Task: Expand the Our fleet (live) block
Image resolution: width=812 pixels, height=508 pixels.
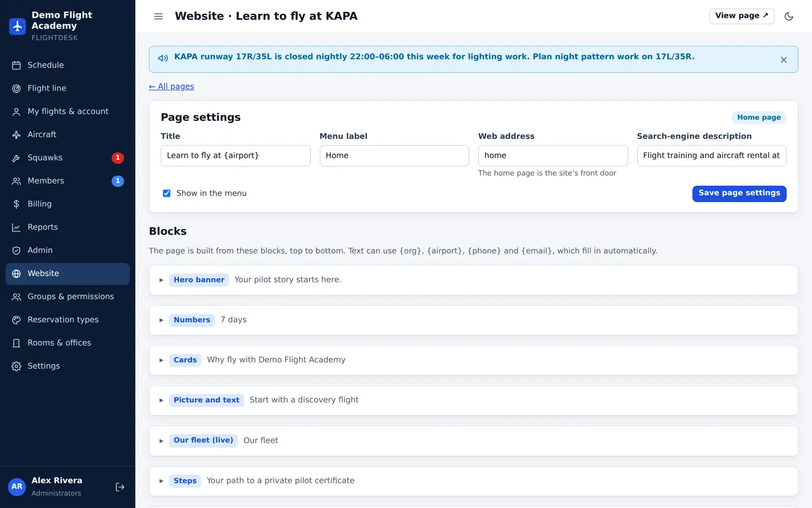Action: pos(161,440)
